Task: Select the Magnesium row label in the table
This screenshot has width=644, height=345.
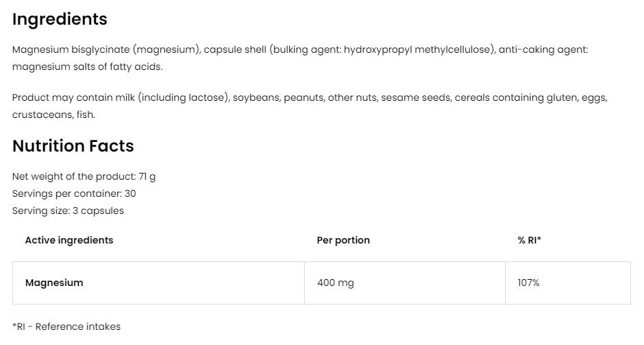Action: [x=54, y=283]
